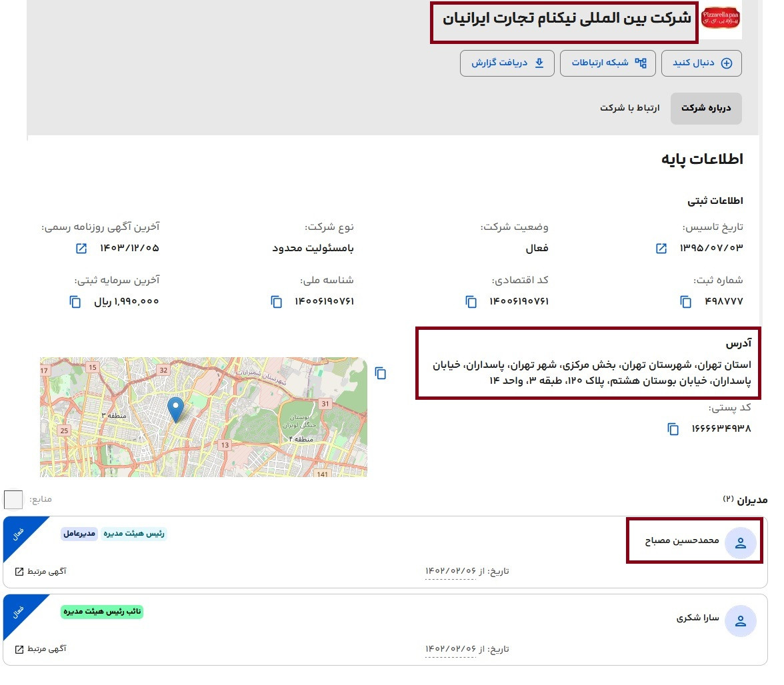Click date ۱۴۰۲/۰۲/۰۶ in سارا شکری card
The height and width of the screenshot is (685, 784).
coord(451,649)
